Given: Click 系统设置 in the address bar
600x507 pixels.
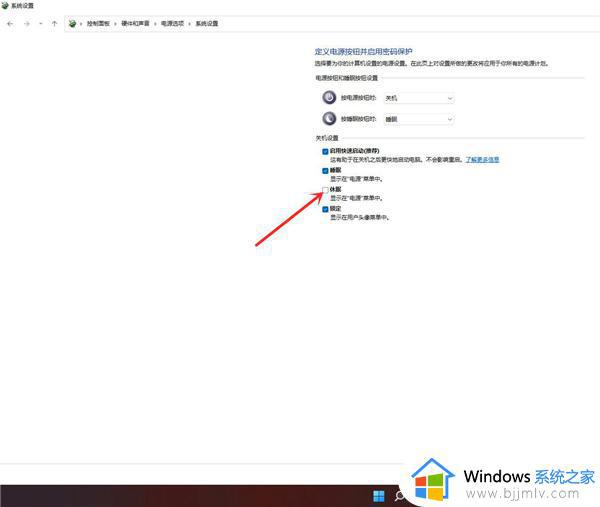Looking at the screenshot, I should (207, 22).
